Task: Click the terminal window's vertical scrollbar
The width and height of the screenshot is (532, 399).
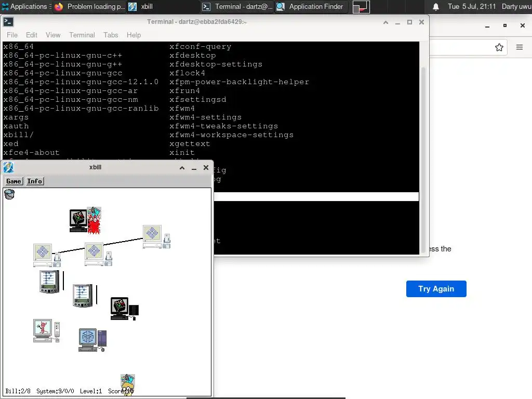Action: point(423,159)
